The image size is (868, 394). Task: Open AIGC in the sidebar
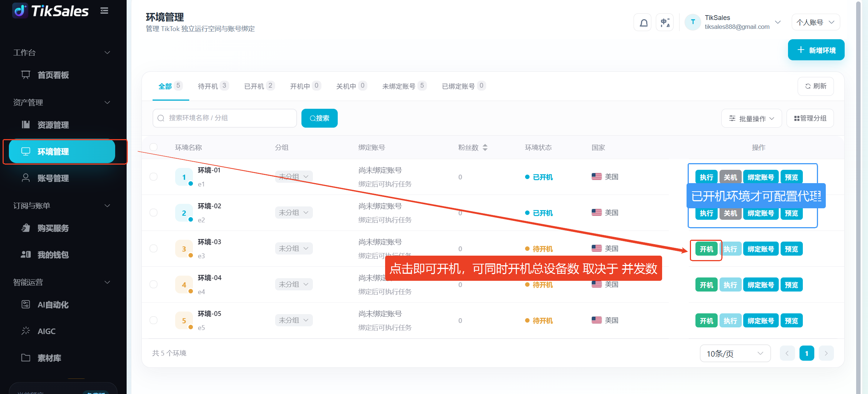click(61, 331)
